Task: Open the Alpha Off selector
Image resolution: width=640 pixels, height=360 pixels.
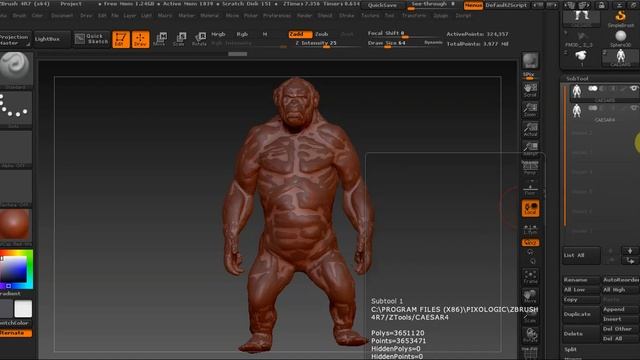Action: point(16,149)
